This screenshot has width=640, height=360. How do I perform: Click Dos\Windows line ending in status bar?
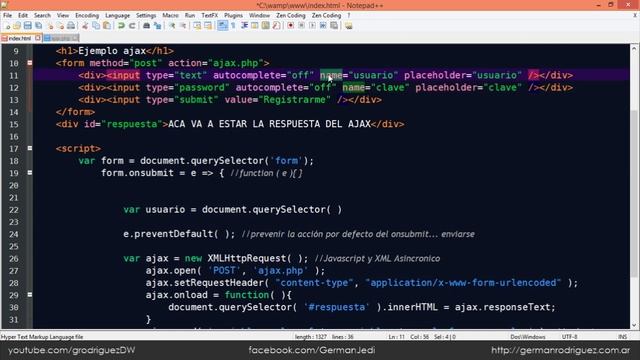pos(527,337)
